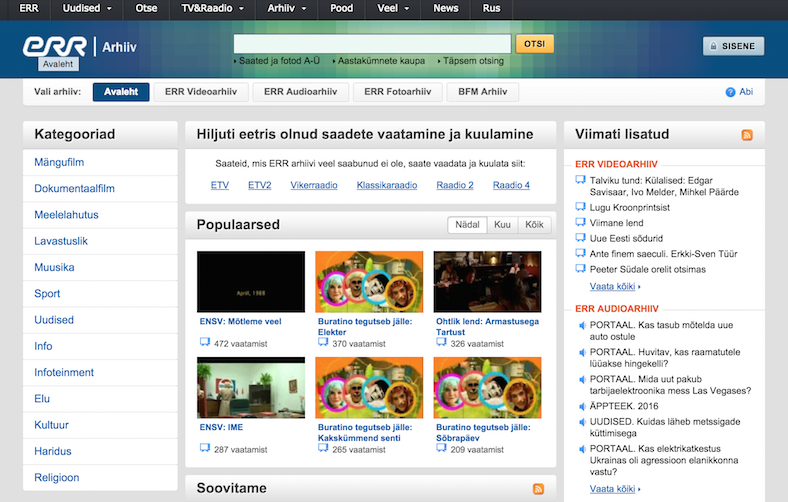Select the Avaleht archive tab
Image resolution: width=788 pixels, height=502 pixels.
tap(121, 92)
